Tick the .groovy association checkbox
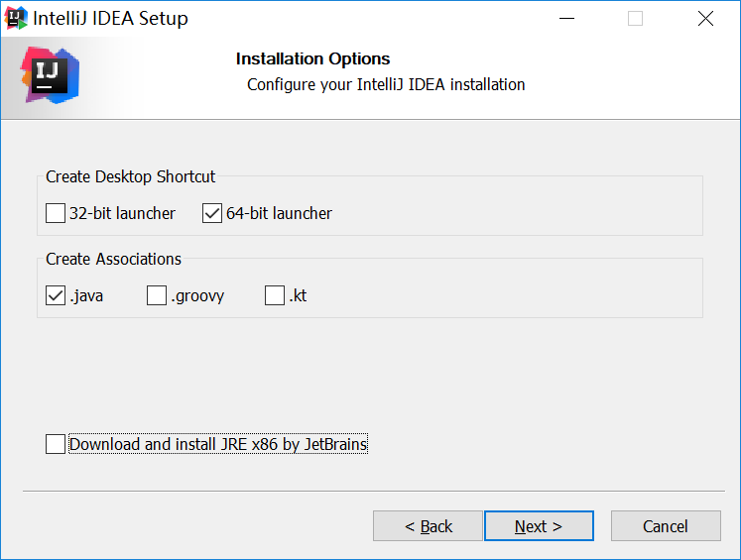Viewport: 741px width, 560px height. click(157, 295)
